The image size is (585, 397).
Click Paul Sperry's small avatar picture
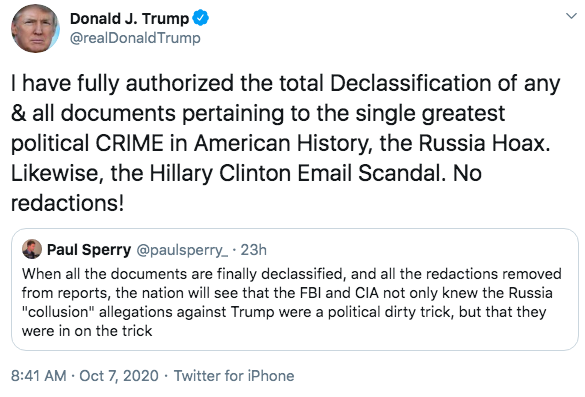(32, 249)
